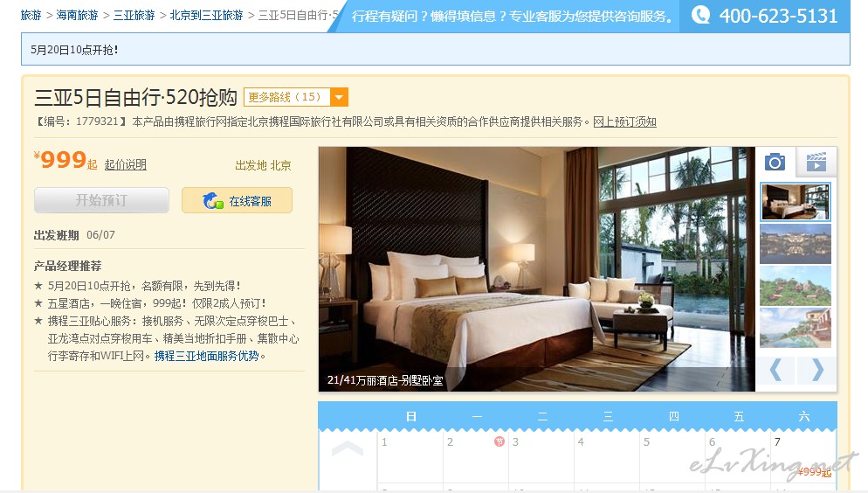Switch to the video clapperboard icon
The height and width of the screenshot is (493, 868).
(x=816, y=162)
